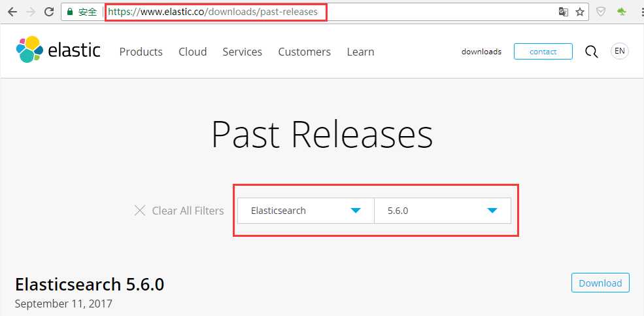Click the shield extension icon

pos(601,12)
